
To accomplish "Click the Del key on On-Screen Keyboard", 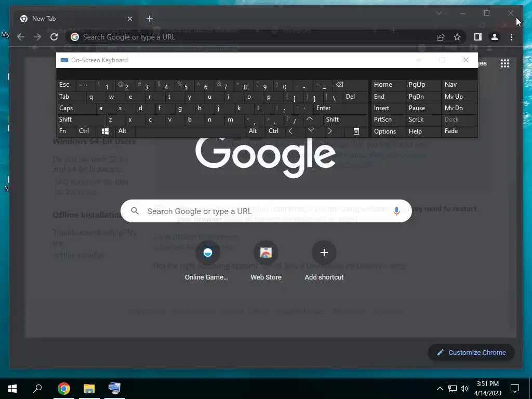I will coord(355,97).
